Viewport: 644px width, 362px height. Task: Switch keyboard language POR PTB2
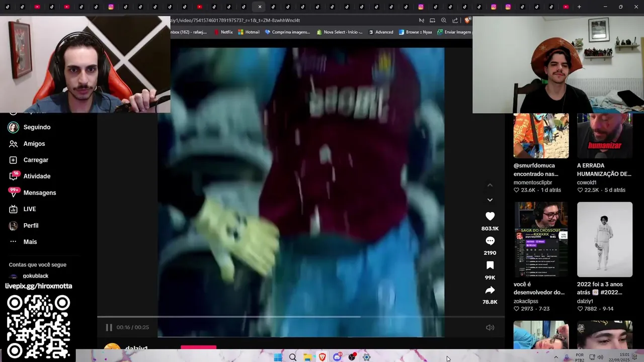pyautogui.click(x=580, y=357)
